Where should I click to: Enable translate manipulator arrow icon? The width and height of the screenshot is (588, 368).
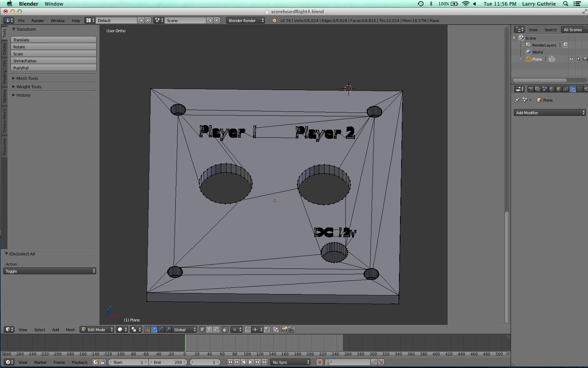pyautogui.click(x=154, y=329)
